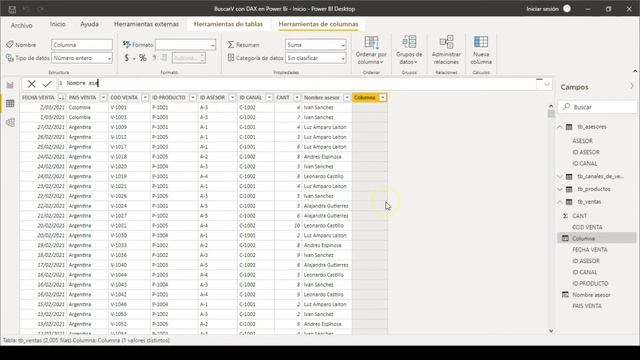Open the Archivo menu
The height and width of the screenshot is (360, 640).
21,25
